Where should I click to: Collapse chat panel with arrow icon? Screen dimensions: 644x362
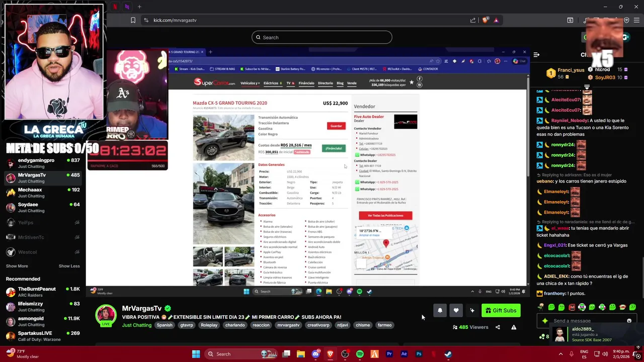click(x=536, y=55)
